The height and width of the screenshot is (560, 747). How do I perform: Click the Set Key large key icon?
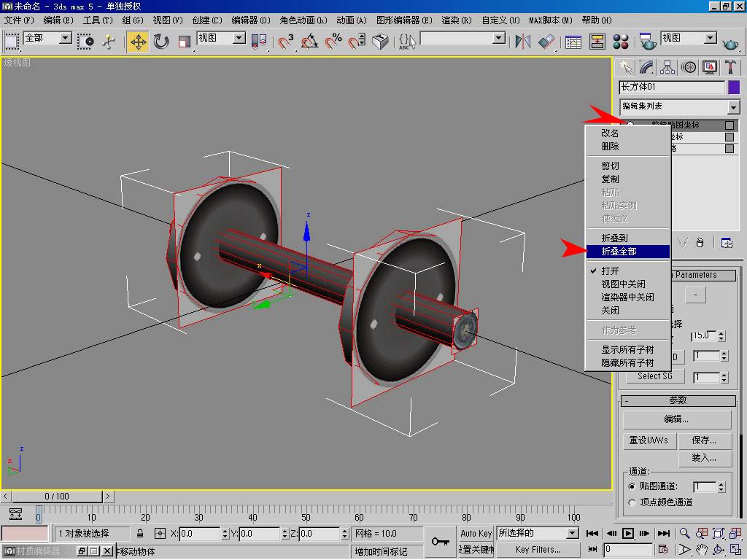click(x=440, y=542)
